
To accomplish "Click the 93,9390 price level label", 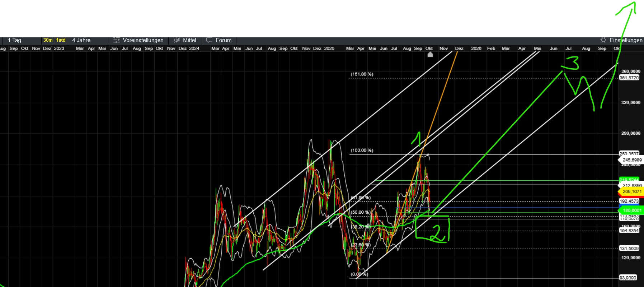I will (x=628, y=278).
